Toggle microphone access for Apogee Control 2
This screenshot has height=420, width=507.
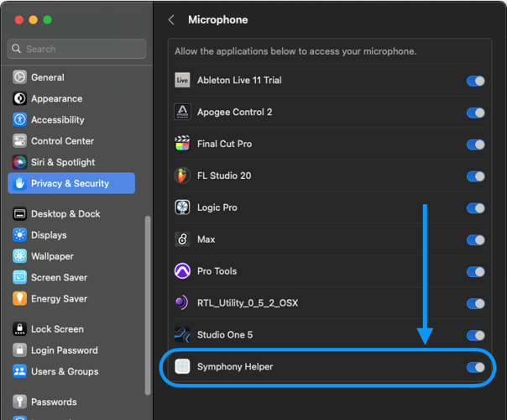tap(476, 113)
